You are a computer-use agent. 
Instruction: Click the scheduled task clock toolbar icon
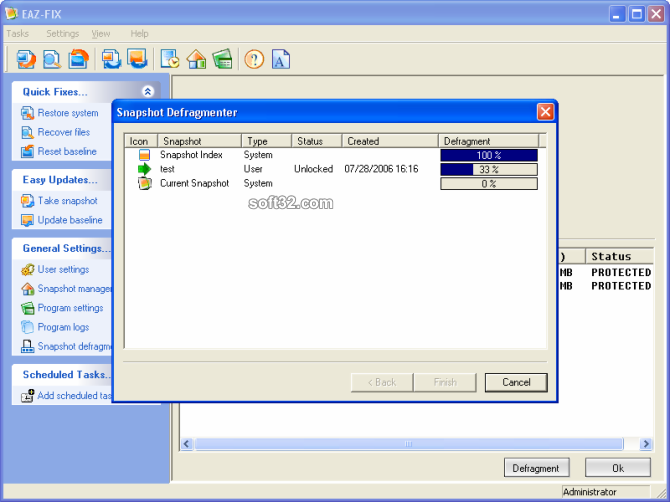170,59
